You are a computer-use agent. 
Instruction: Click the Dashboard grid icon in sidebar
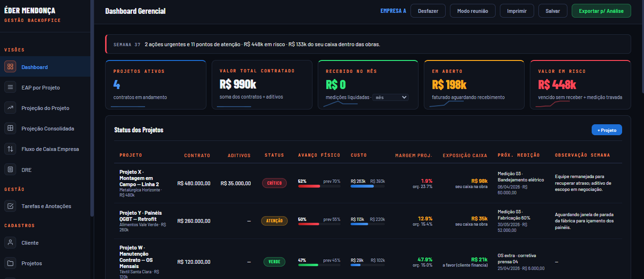(x=10, y=67)
